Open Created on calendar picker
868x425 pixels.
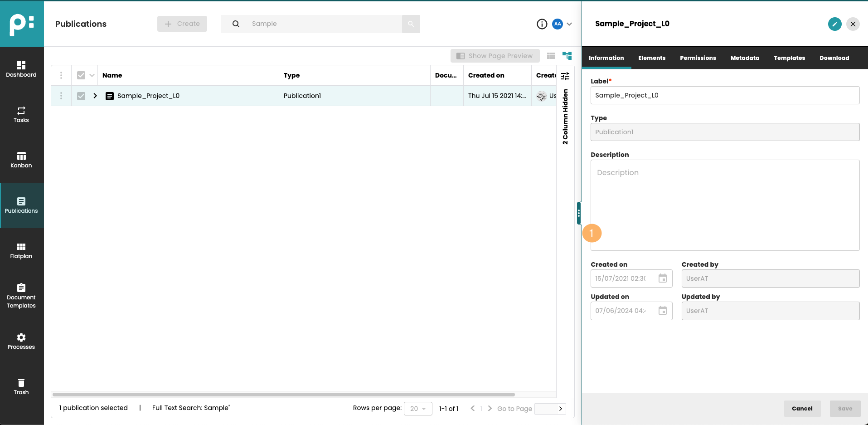point(663,278)
